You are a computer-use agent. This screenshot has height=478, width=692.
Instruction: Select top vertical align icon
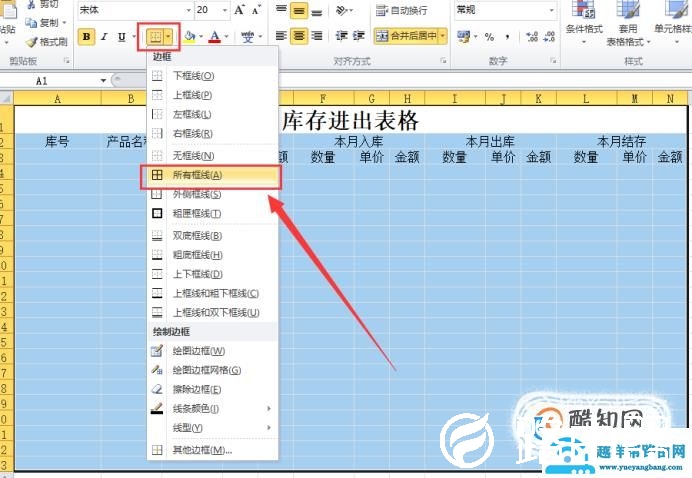pos(281,10)
